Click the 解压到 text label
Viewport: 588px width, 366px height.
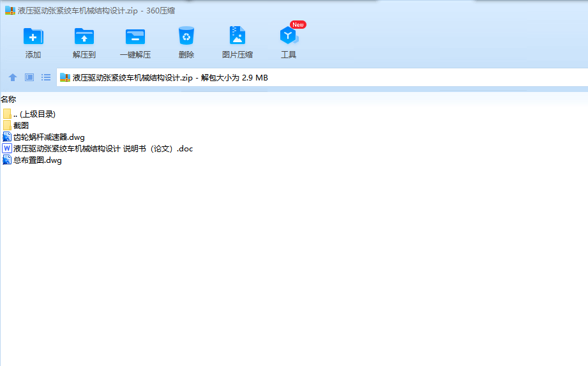point(84,55)
